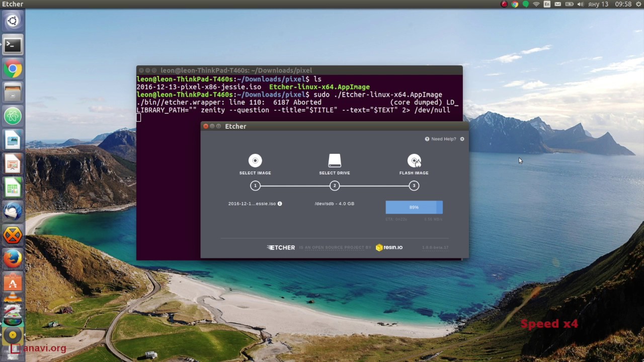
Task: Open Files manager from the launcher
Action: [13, 93]
